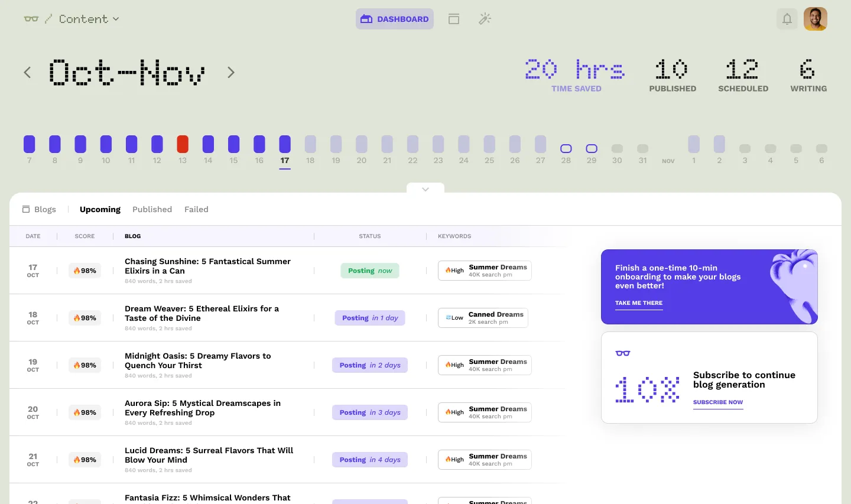Open the notification bell
This screenshot has height=504, width=851.
787,18
